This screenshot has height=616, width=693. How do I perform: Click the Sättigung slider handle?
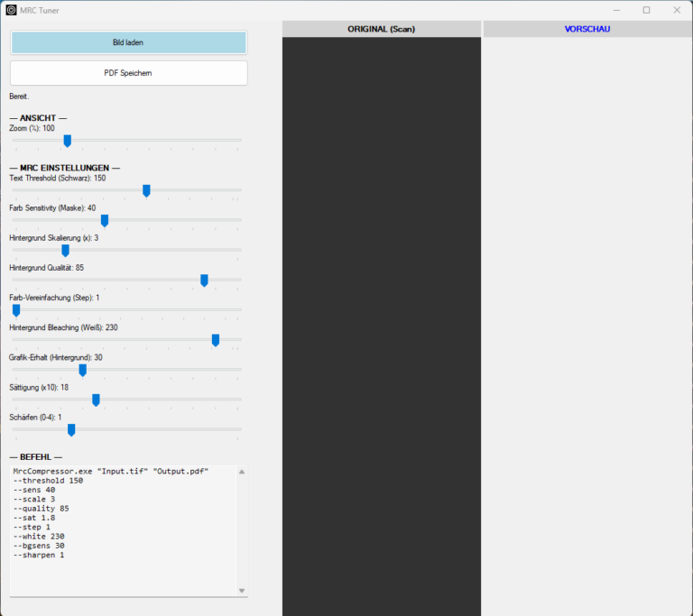96,400
